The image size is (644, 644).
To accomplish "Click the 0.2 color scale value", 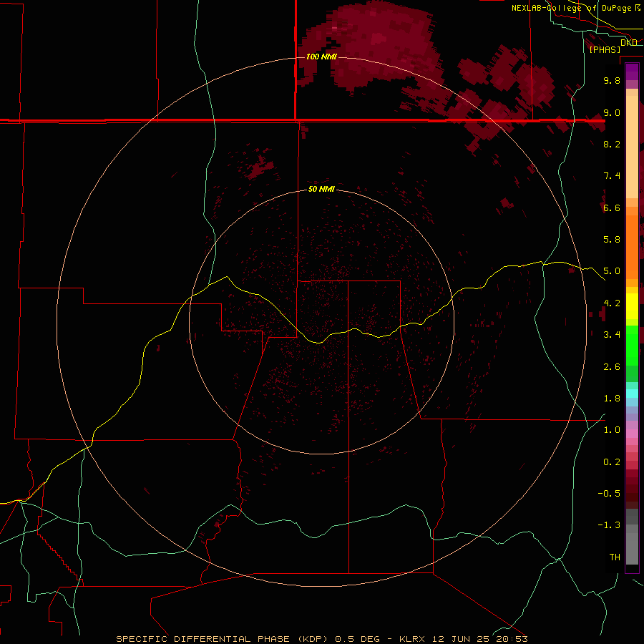I will pos(612,462).
